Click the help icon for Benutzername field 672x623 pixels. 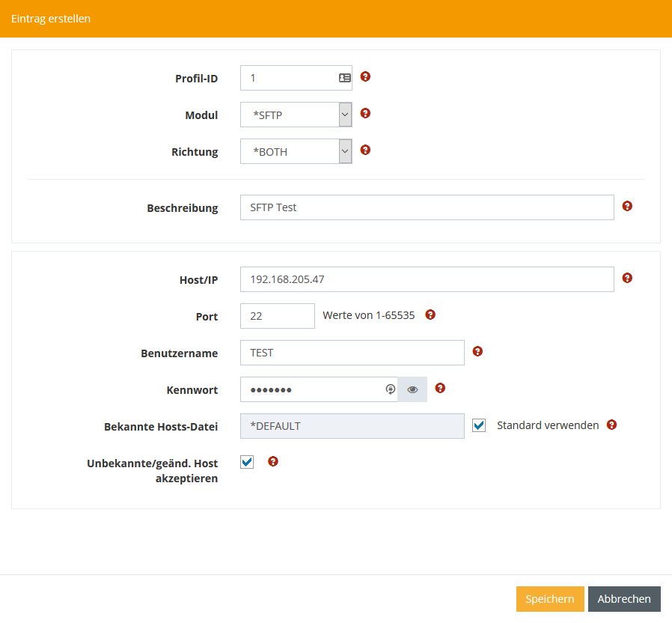(x=477, y=351)
